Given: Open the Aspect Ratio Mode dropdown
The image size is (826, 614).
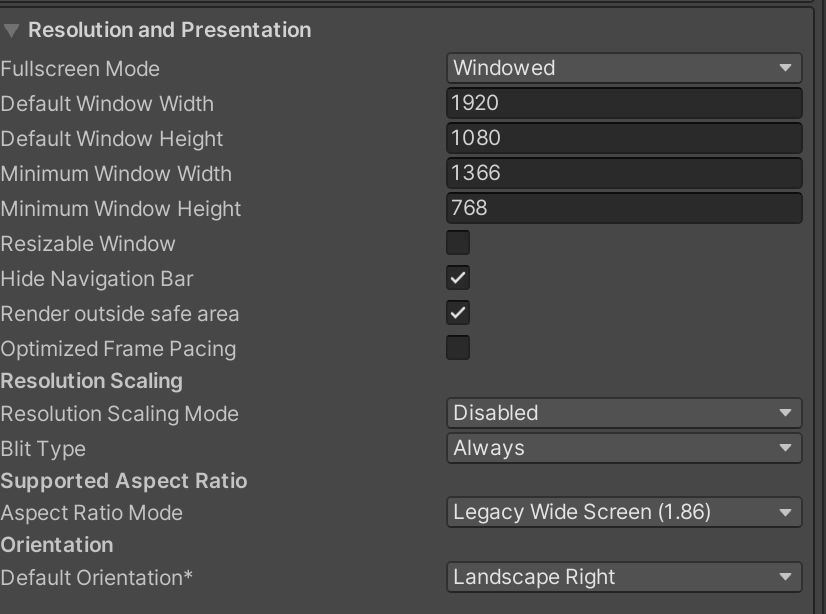Looking at the screenshot, I should click(x=623, y=512).
